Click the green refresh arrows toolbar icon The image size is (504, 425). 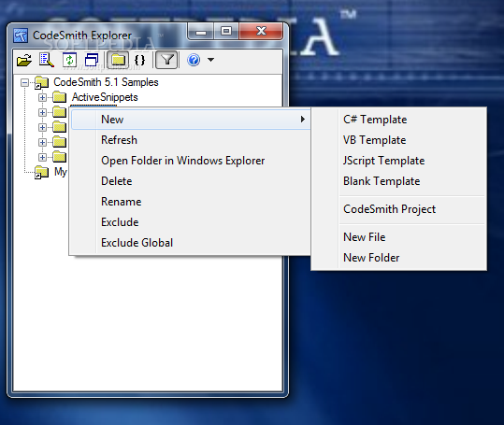click(69, 60)
